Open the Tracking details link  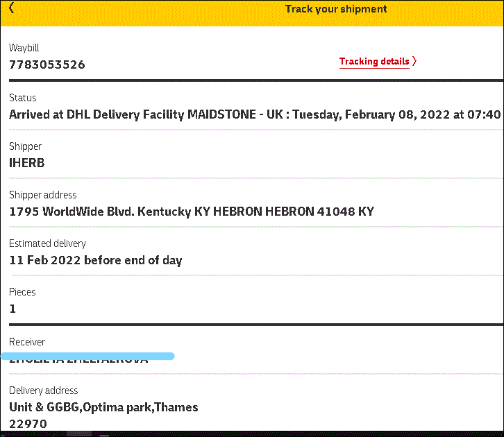pyautogui.click(x=373, y=62)
